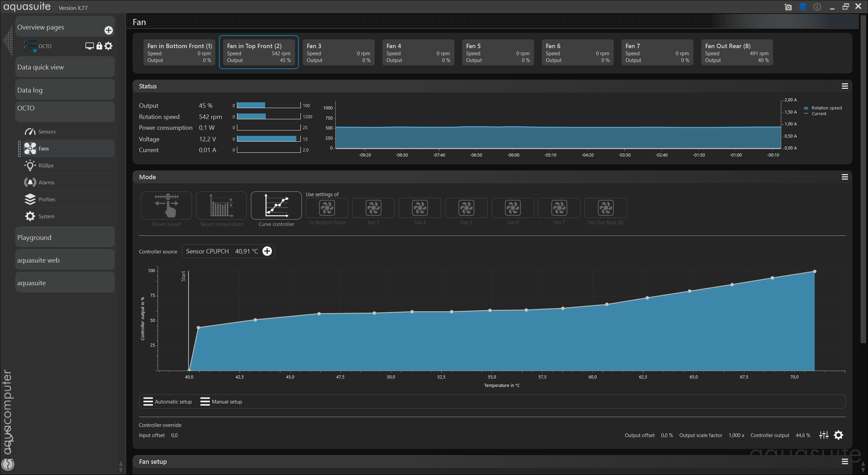
Task: Open the Status panel hamburger menu
Action: click(845, 86)
